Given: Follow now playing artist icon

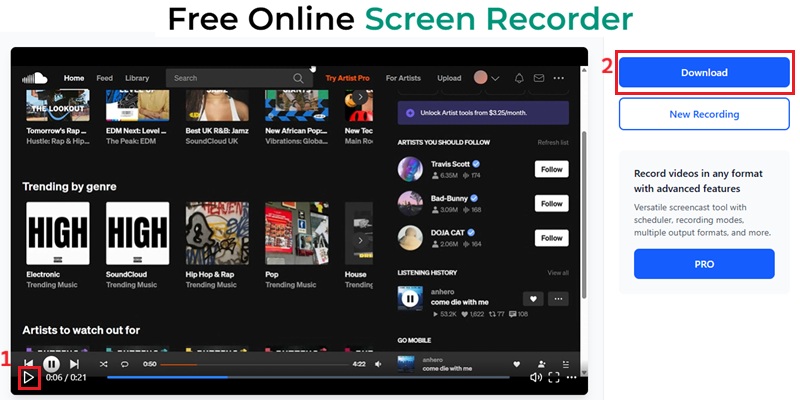Looking at the screenshot, I should [541, 364].
